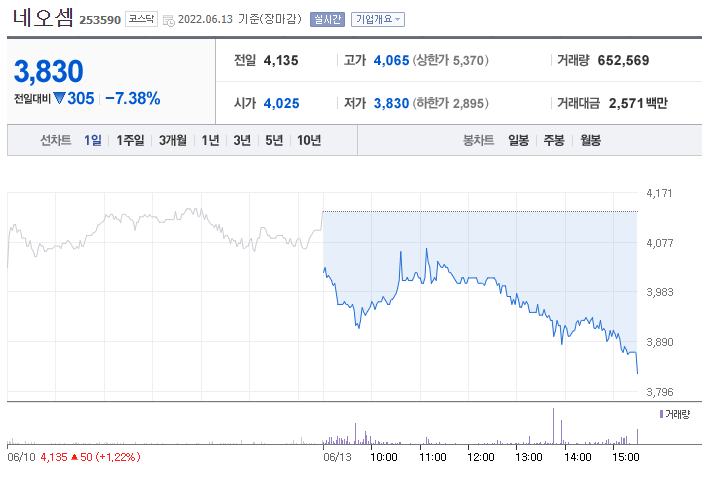Click the tallest volume bar before 14:00
The image size is (702, 480).
pos(553,426)
